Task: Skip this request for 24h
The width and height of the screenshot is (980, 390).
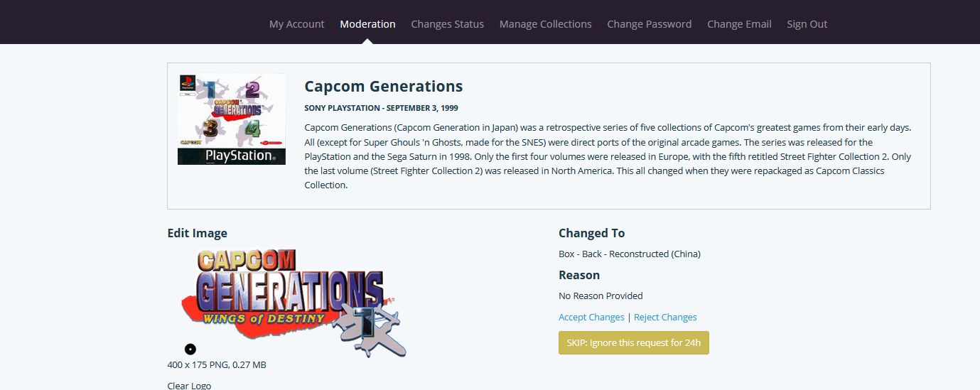Action: point(634,342)
